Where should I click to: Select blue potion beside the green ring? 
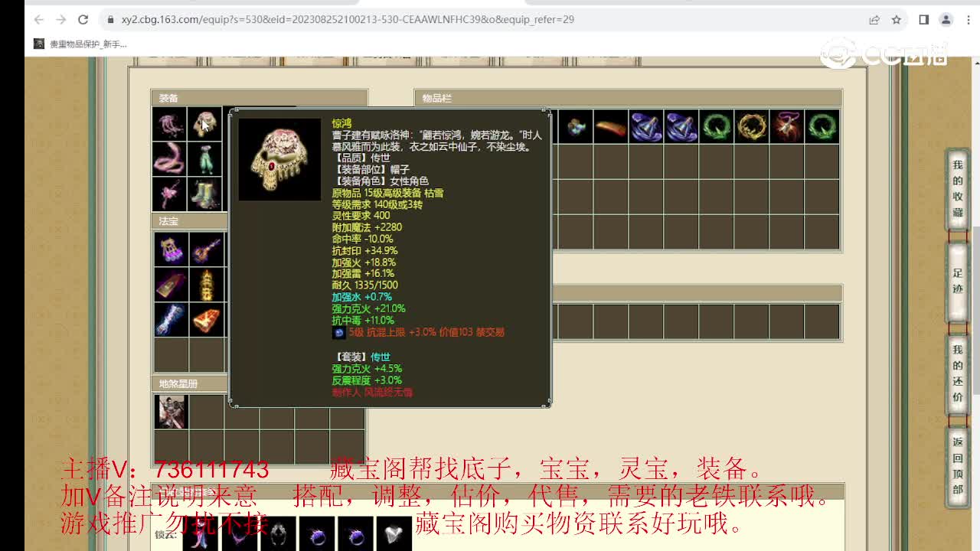[x=681, y=126]
